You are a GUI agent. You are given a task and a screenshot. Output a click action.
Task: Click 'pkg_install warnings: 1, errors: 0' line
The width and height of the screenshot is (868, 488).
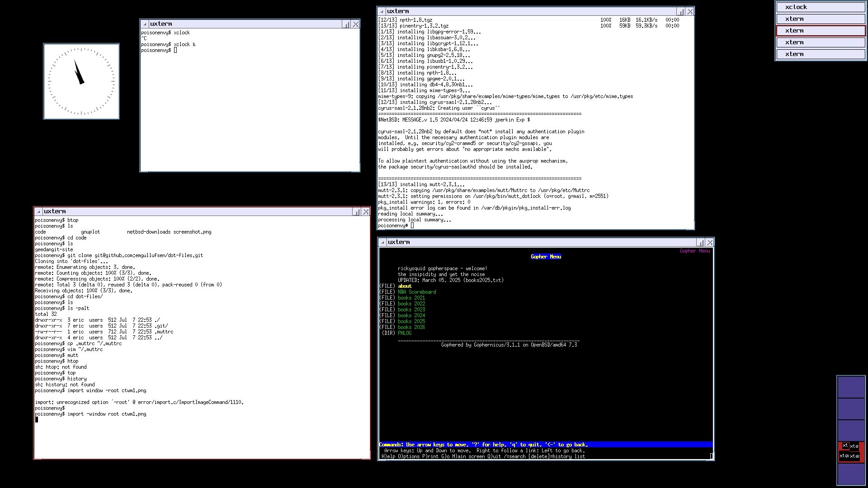424,202
